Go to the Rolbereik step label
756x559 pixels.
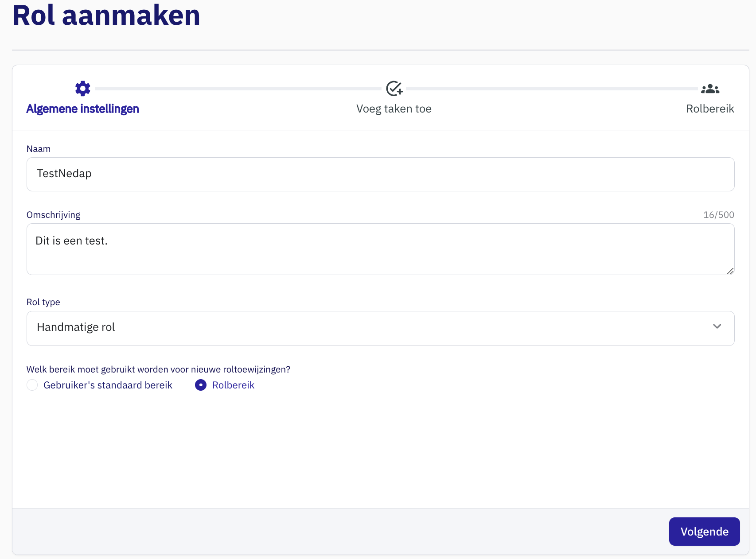coord(710,109)
